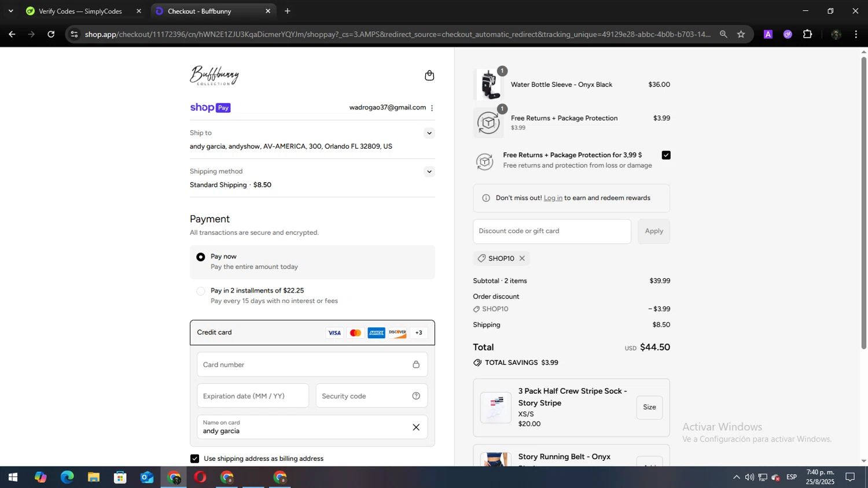Go back to the previous page

(12, 34)
